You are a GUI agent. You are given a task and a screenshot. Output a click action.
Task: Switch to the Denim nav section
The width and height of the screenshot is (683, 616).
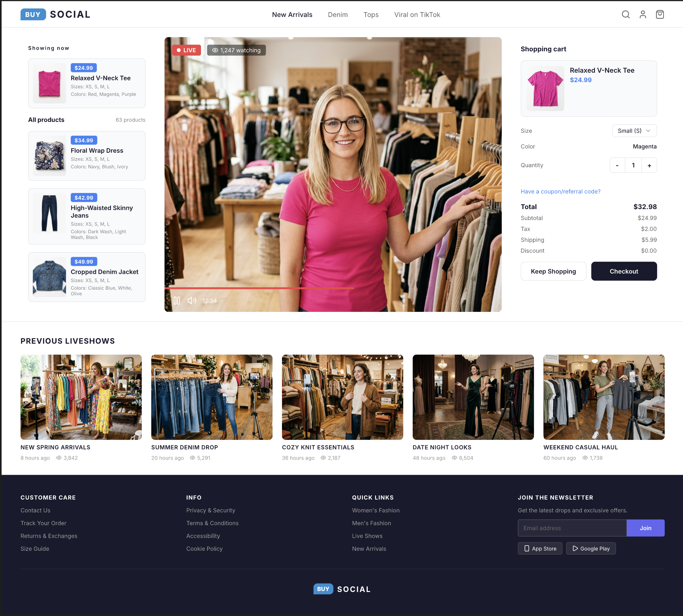click(x=338, y=14)
